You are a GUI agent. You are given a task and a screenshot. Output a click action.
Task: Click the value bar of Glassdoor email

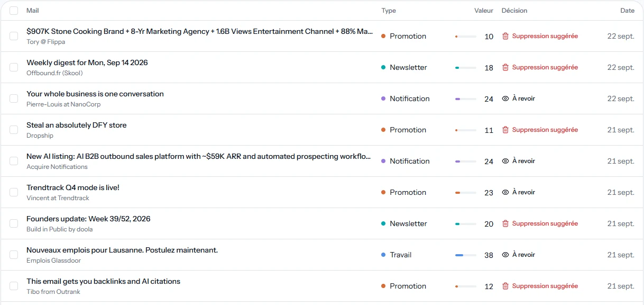466,255
